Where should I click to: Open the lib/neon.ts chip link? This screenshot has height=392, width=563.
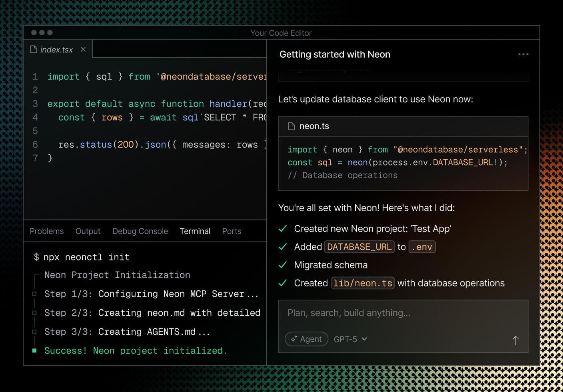pyautogui.click(x=363, y=283)
